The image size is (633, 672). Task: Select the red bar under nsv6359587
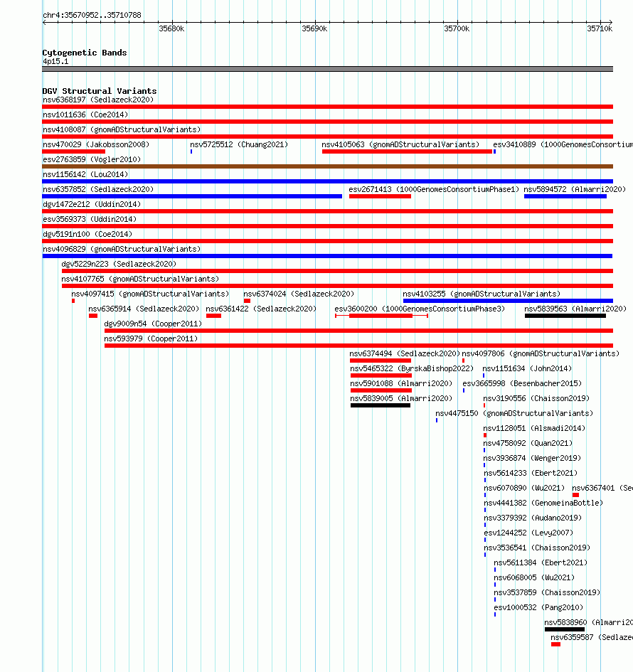[556, 644]
